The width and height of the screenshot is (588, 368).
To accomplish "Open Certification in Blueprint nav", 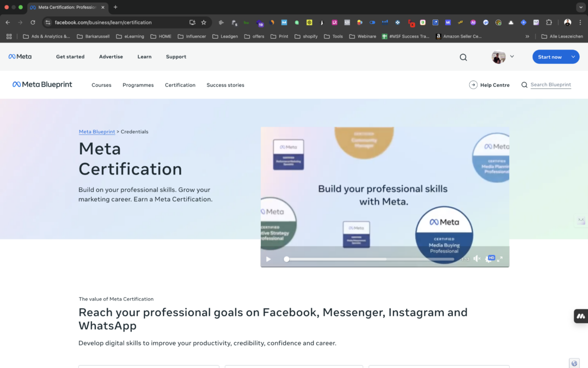I will [x=180, y=85].
